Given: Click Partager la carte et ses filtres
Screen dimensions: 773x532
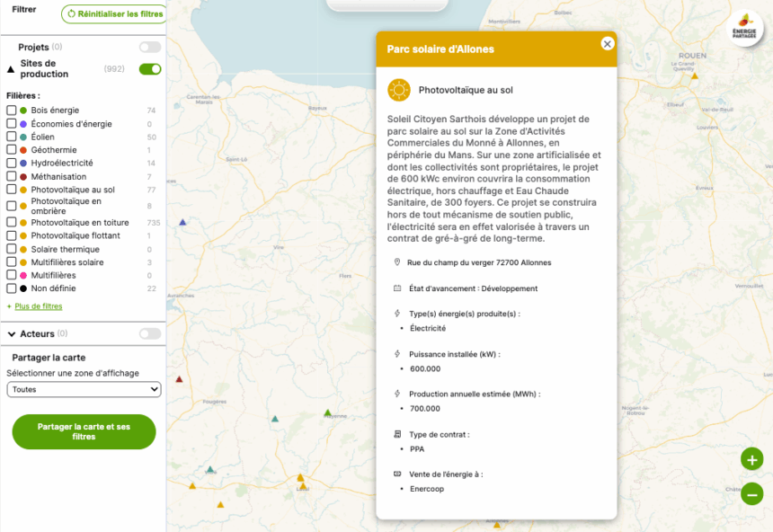Looking at the screenshot, I should coord(84,431).
